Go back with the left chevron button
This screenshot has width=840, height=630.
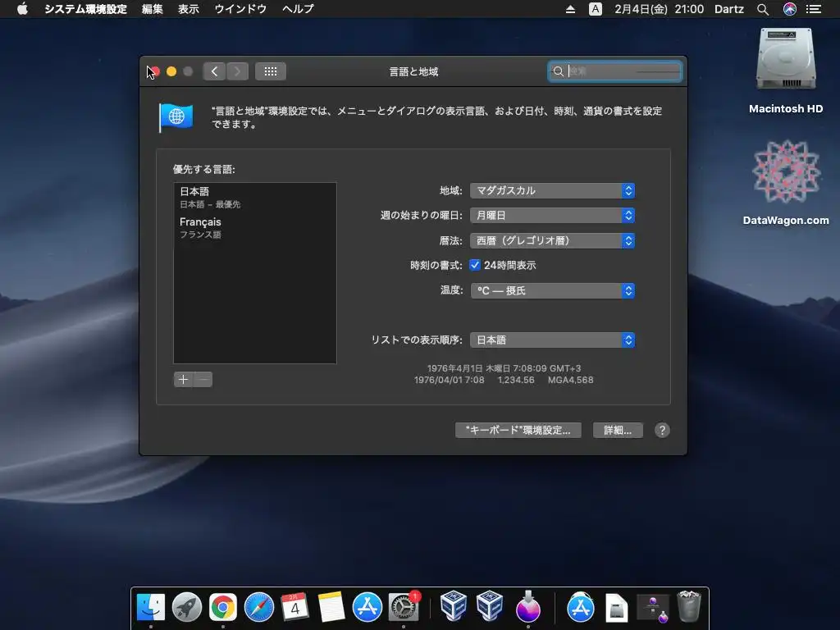[214, 71]
